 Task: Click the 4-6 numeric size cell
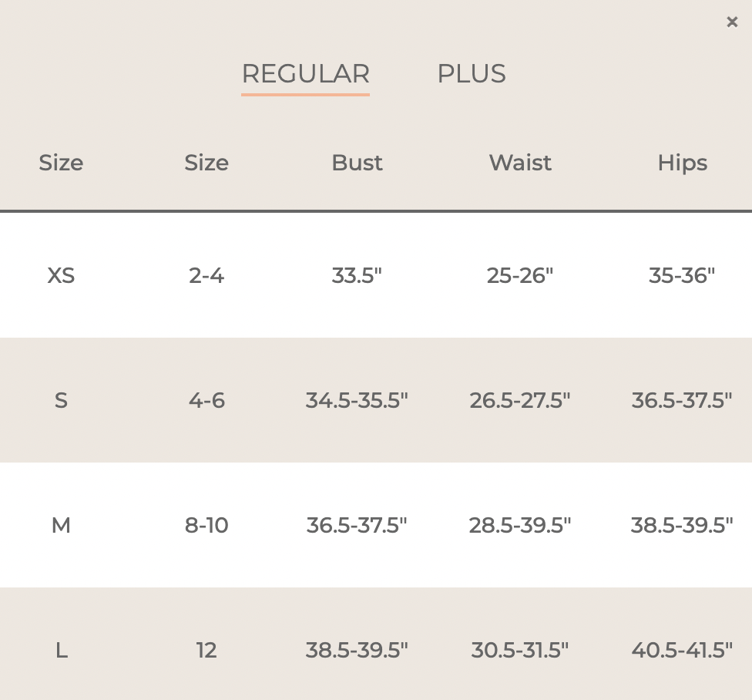click(x=206, y=400)
